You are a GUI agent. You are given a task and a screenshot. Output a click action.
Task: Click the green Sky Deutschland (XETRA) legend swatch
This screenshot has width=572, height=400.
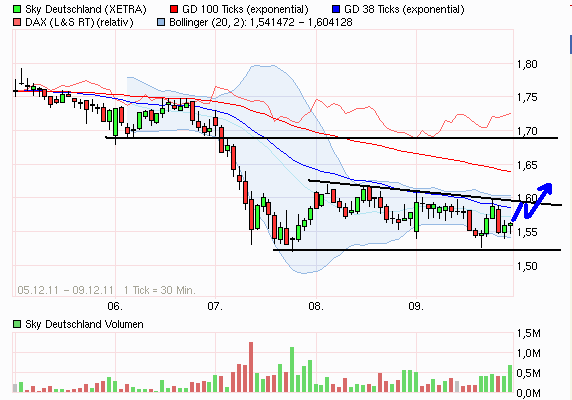[17, 9]
